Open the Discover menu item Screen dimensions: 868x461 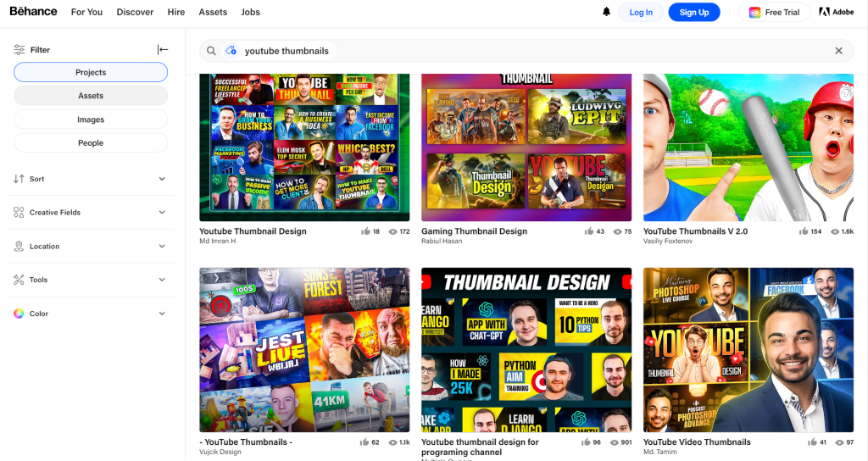(x=135, y=12)
